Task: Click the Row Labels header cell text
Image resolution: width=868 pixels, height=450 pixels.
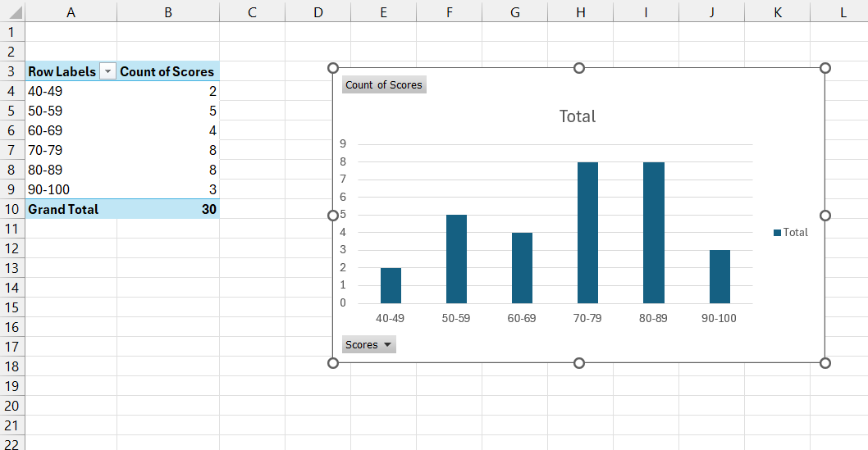Action: coord(62,71)
